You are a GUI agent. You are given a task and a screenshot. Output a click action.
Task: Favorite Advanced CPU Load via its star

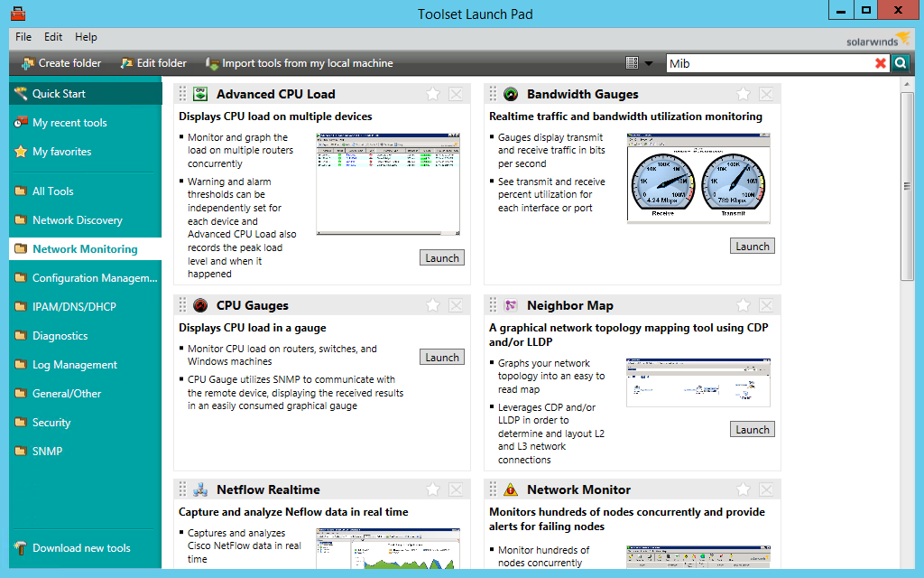coord(432,93)
